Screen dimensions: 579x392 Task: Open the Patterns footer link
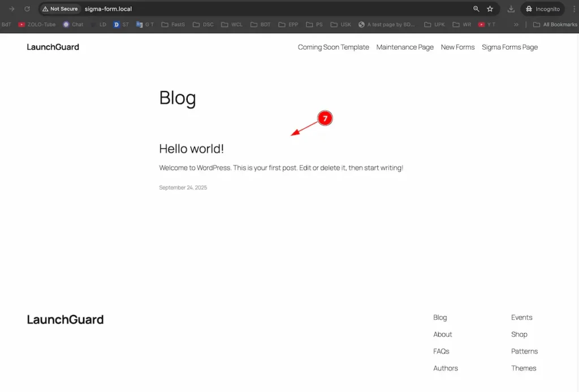524,351
